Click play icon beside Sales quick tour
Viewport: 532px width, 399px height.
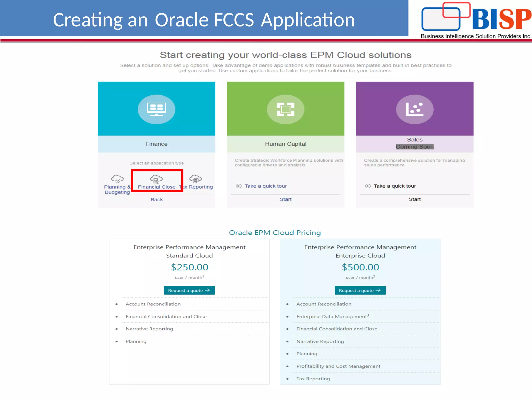(368, 186)
